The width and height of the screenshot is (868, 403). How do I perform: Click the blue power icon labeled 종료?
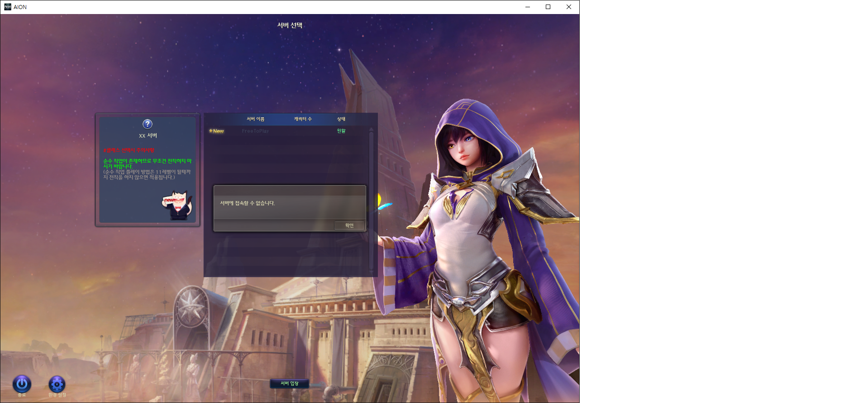pos(22,384)
